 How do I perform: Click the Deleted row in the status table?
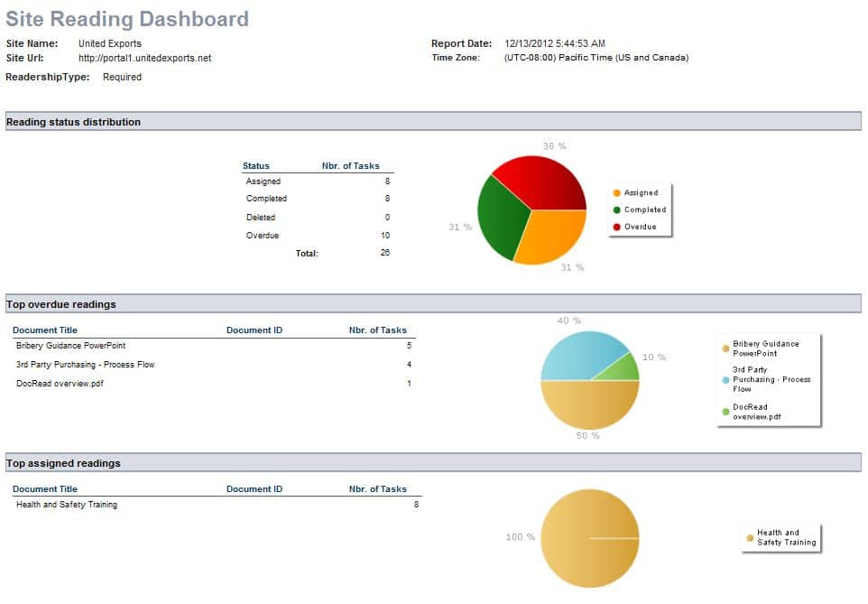tap(318, 218)
